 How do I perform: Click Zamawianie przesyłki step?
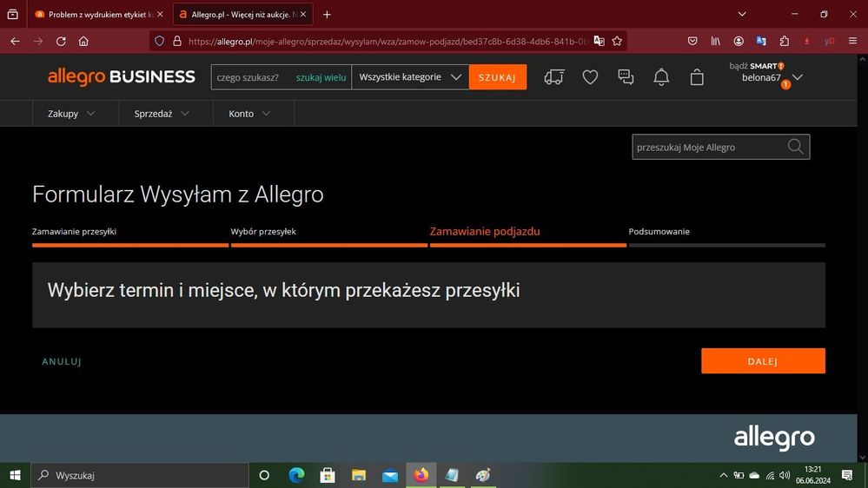(74, 231)
